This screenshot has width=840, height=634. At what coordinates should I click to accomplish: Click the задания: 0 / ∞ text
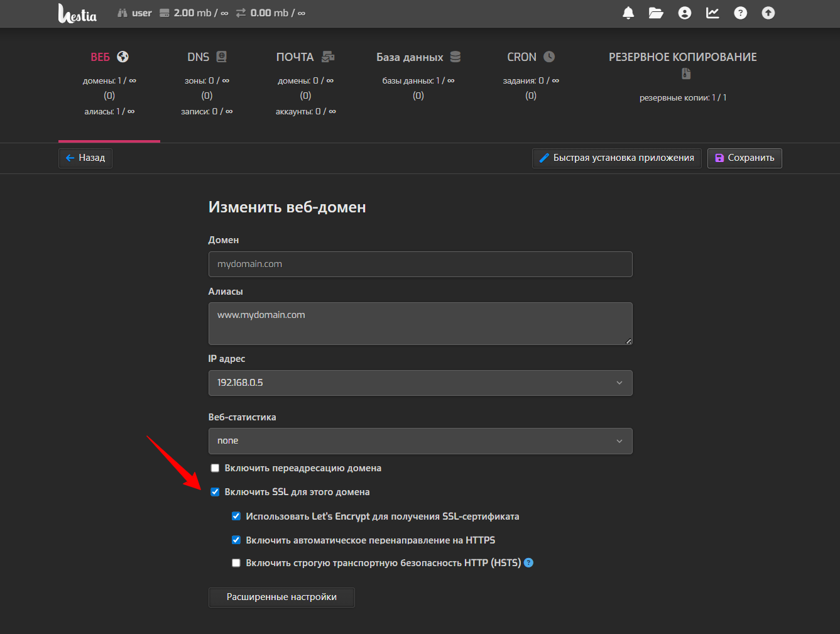[531, 80]
